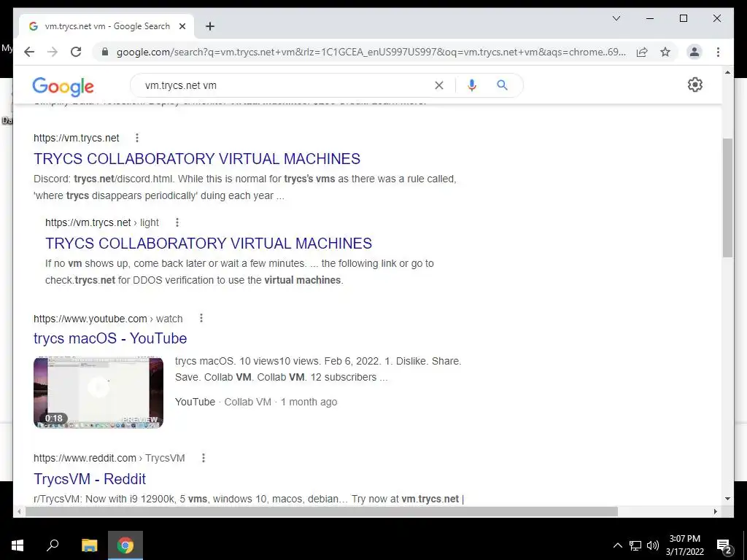
Task: Play the trycs macOS video thumbnail
Action: click(98, 393)
